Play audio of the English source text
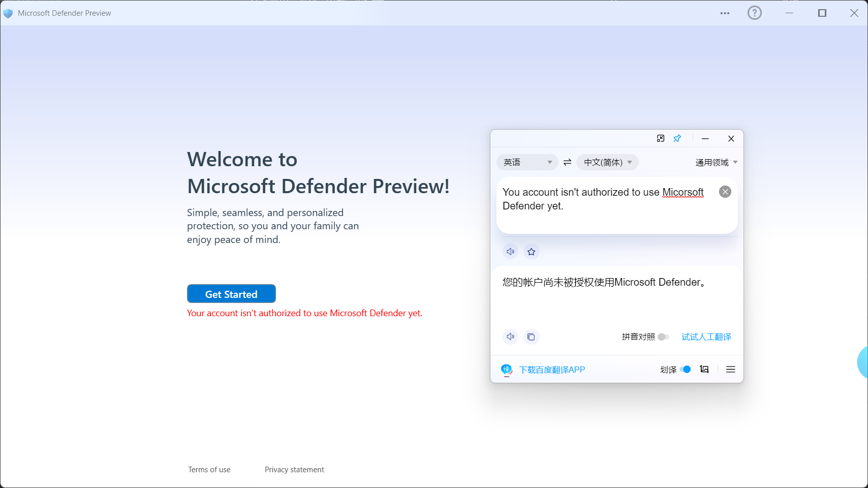This screenshot has width=868, height=488. point(511,252)
